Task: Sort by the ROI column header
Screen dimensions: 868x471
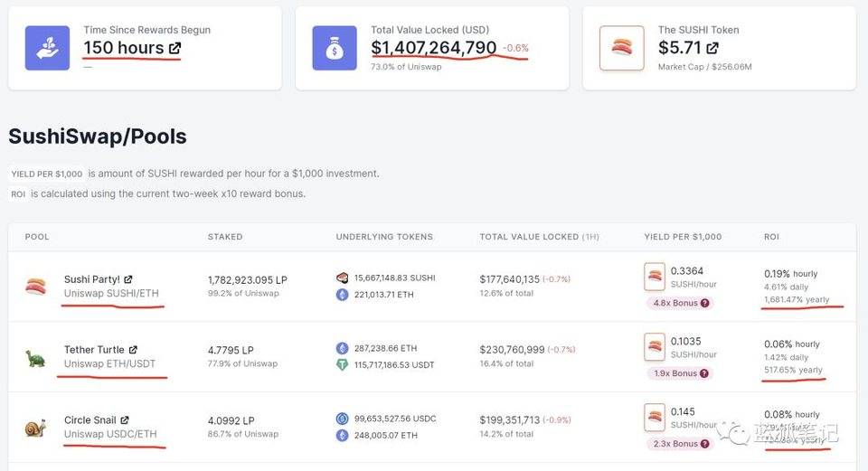Action: pyautogui.click(x=771, y=237)
